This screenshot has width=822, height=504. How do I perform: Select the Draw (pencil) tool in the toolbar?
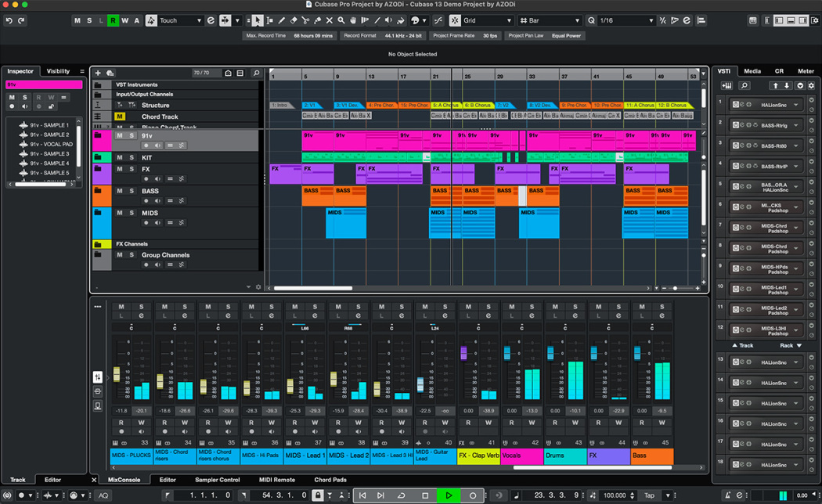[282, 20]
